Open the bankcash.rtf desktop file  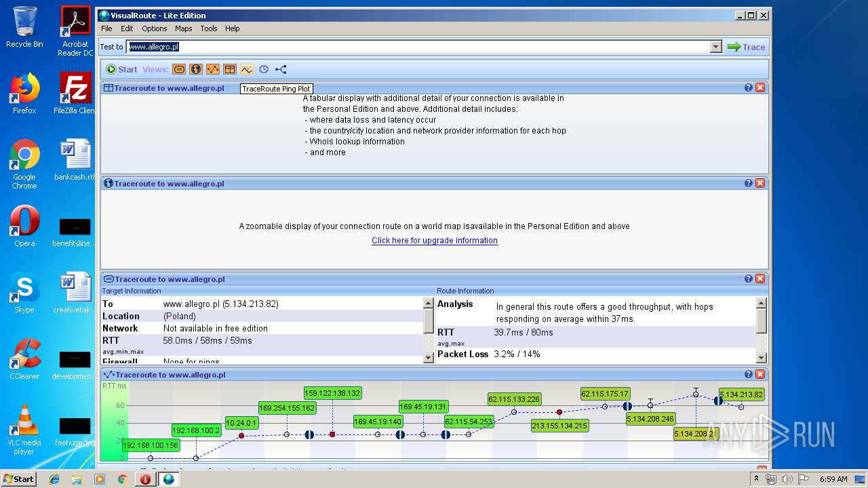(x=75, y=160)
